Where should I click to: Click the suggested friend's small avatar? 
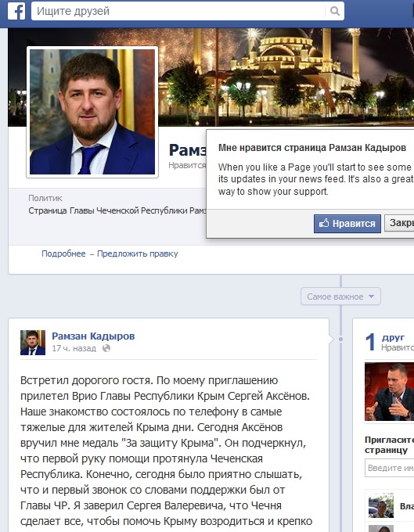pyautogui.click(x=381, y=505)
